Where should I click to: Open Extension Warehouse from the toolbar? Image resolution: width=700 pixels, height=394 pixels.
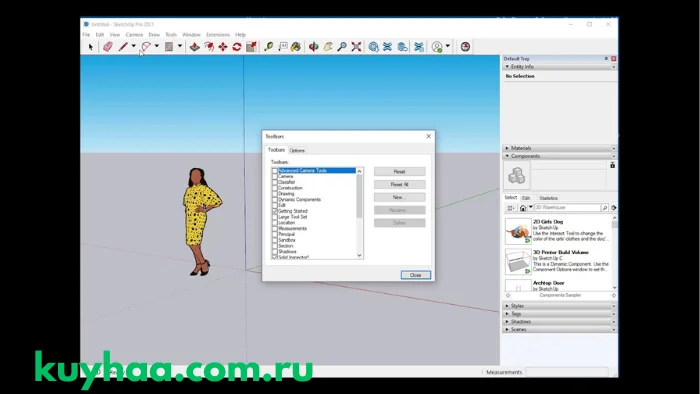(388, 47)
